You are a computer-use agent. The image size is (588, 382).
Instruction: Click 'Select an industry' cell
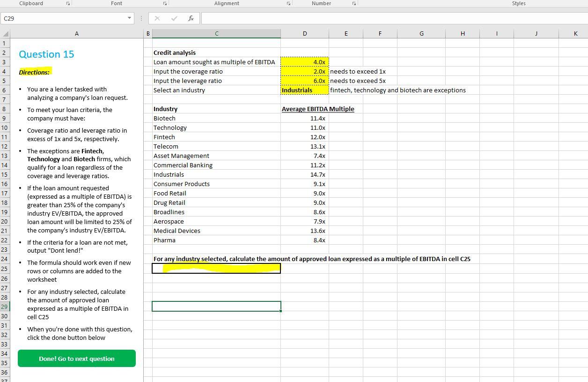179,90
